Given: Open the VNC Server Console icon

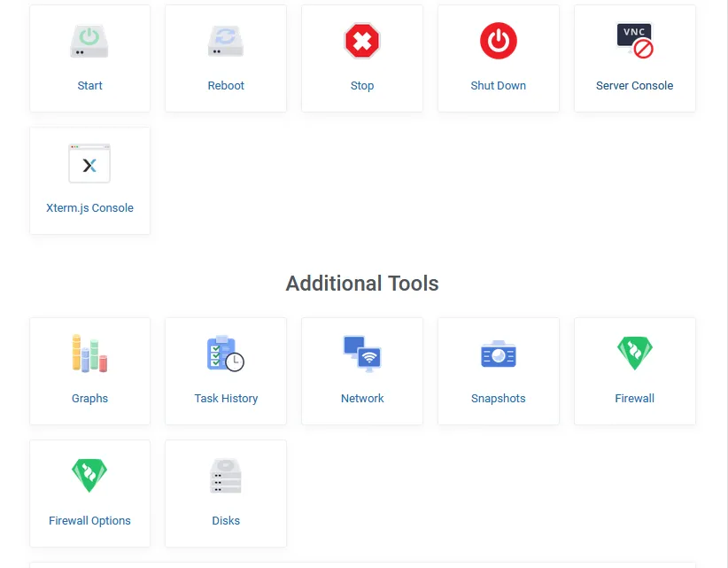Looking at the screenshot, I should pos(635,41).
